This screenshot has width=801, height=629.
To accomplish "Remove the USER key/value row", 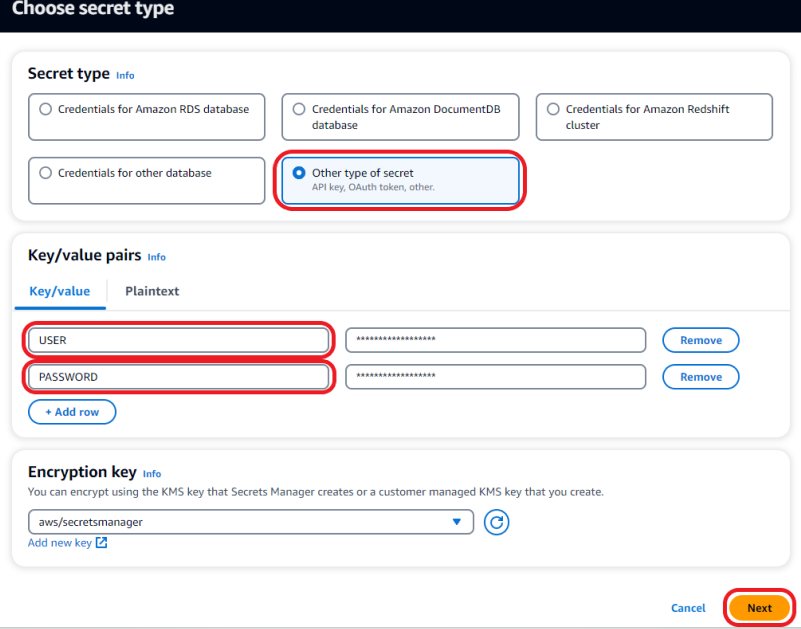I will [700, 340].
